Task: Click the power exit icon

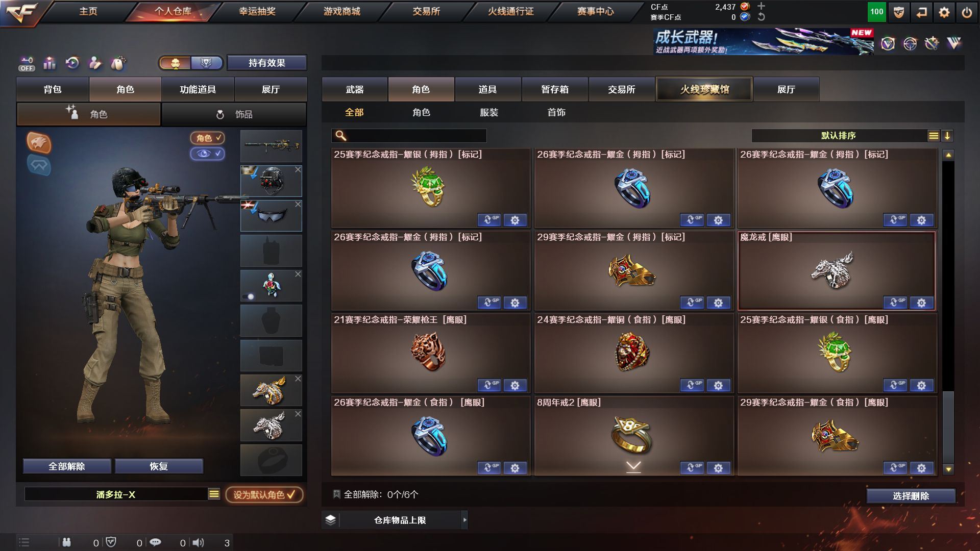Action: pyautogui.click(x=967, y=12)
